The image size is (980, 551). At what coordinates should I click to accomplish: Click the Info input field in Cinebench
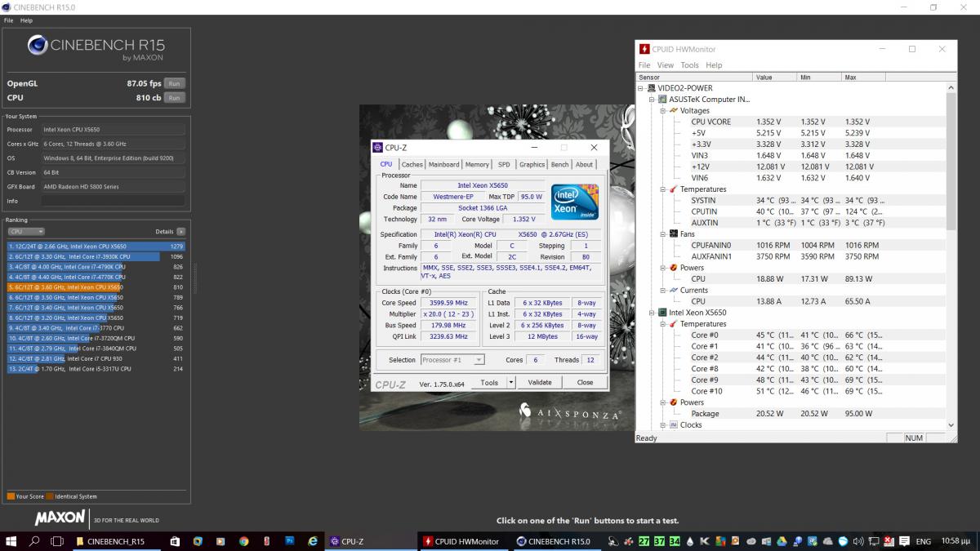tap(113, 201)
